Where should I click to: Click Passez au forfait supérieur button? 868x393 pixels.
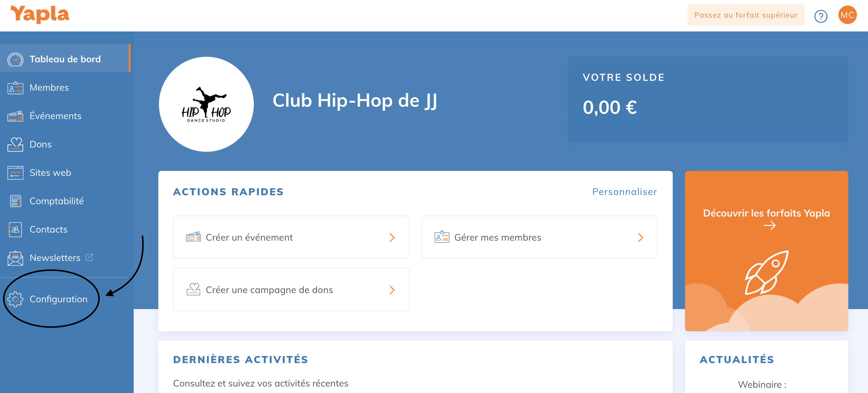coord(745,15)
